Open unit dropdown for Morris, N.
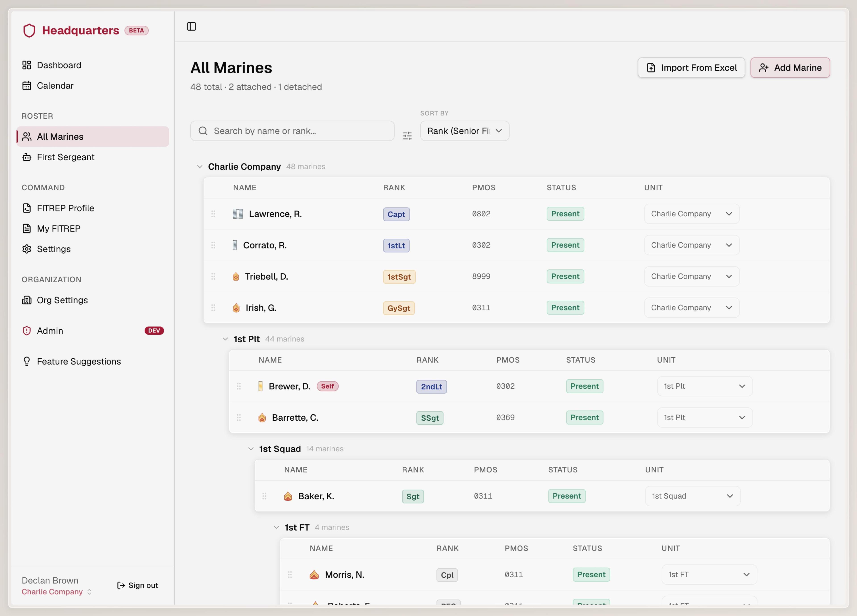Viewport: 857px width, 616px height. pos(709,575)
